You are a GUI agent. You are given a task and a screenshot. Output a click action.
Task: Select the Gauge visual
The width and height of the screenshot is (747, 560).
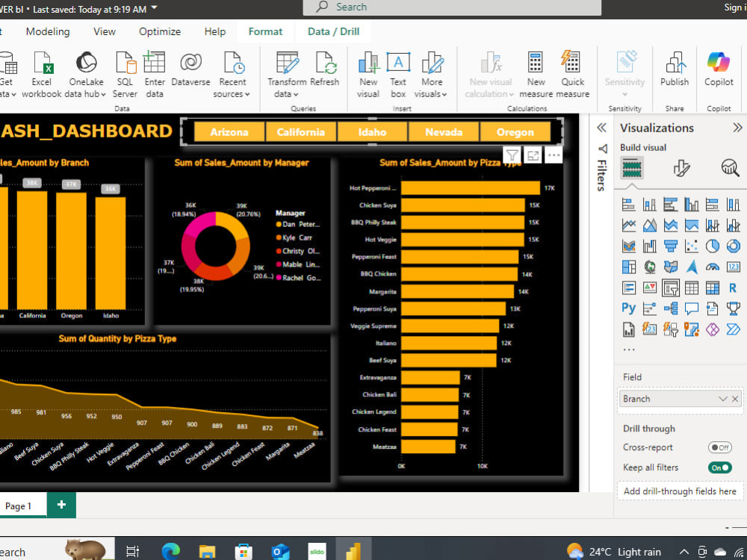pyautogui.click(x=712, y=267)
